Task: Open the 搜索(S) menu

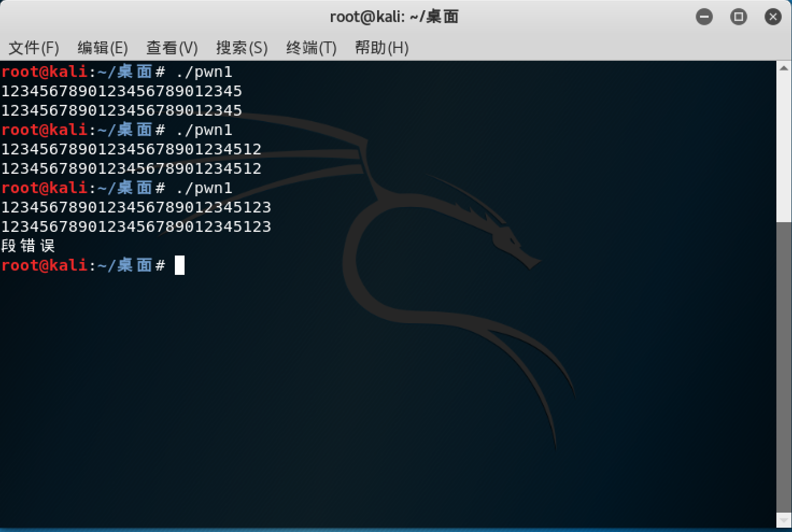Action: 242,48
